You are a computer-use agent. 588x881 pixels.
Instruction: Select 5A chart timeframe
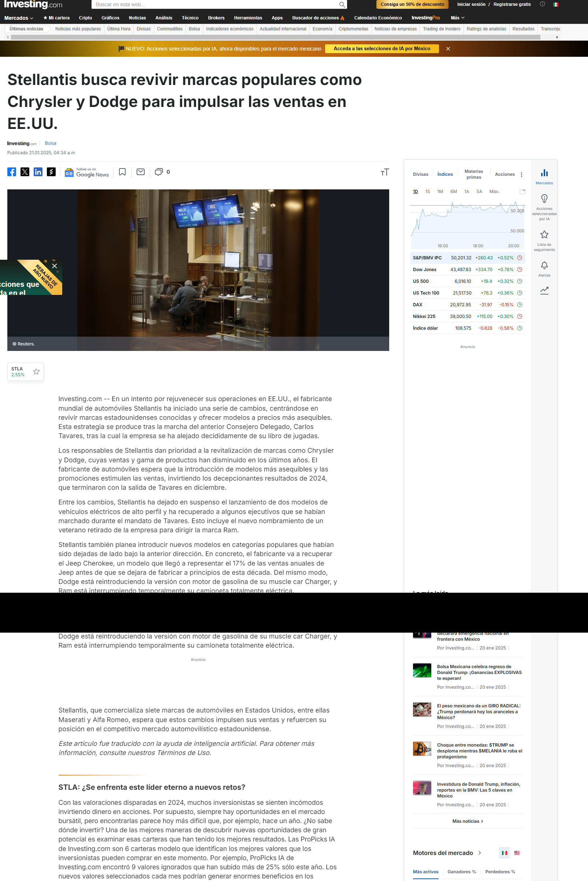click(479, 191)
